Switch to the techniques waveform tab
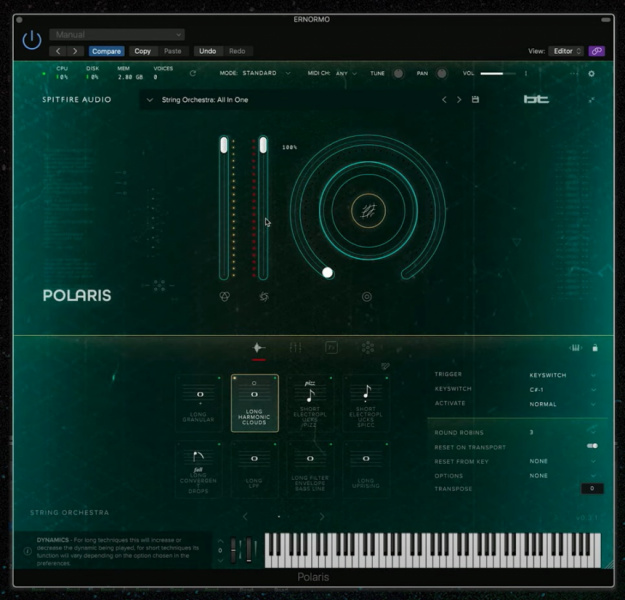This screenshot has height=600, width=625. (x=259, y=348)
